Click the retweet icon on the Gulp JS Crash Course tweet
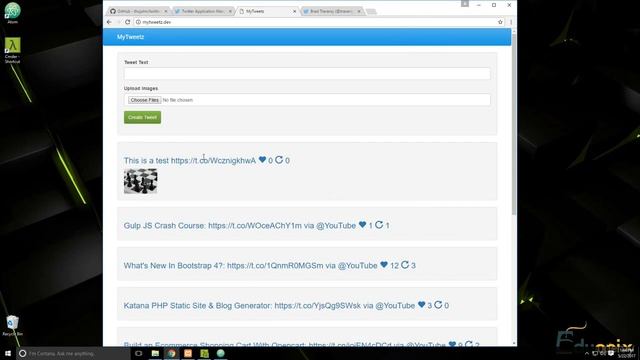 pyautogui.click(x=379, y=224)
